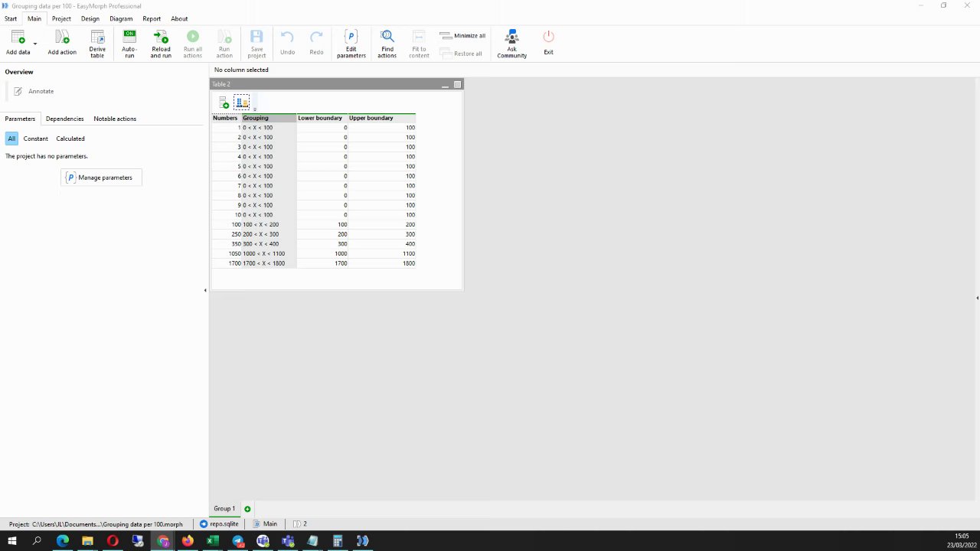980x551 pixels.
Task: Open Excel from the taskbar
Action: 212,541
